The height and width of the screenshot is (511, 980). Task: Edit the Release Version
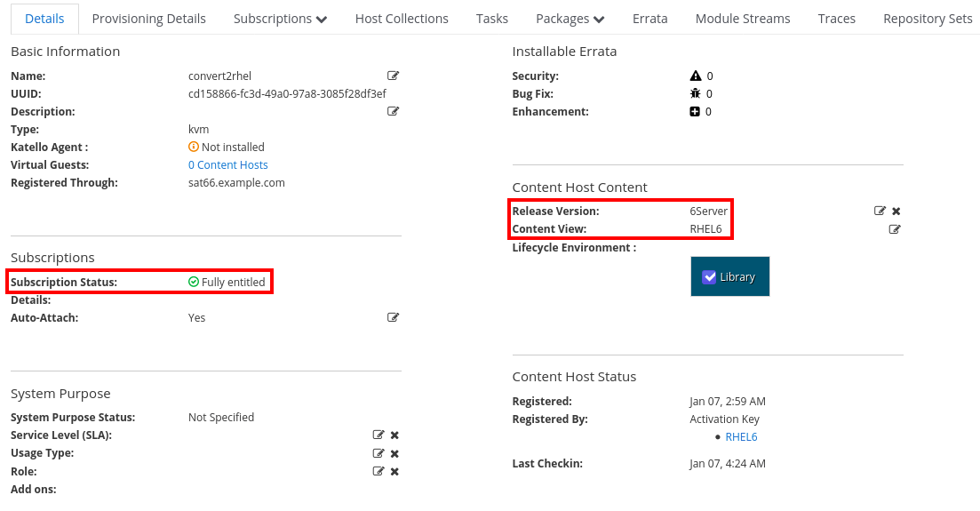880,212
